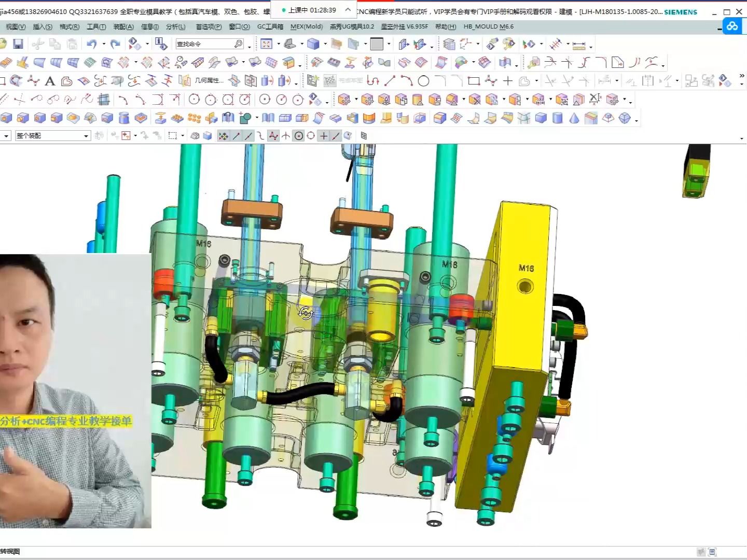Click the instructor webcam thumbnail

point(75,391)
